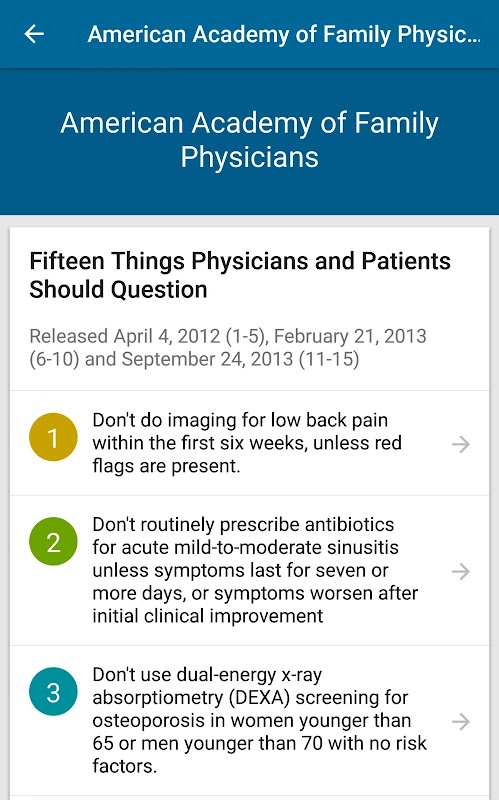Image resolution: width=499 pixels, height=800 pixels.
Task: Tap the teal number 3 circle
Action: (x=53, y=692)
